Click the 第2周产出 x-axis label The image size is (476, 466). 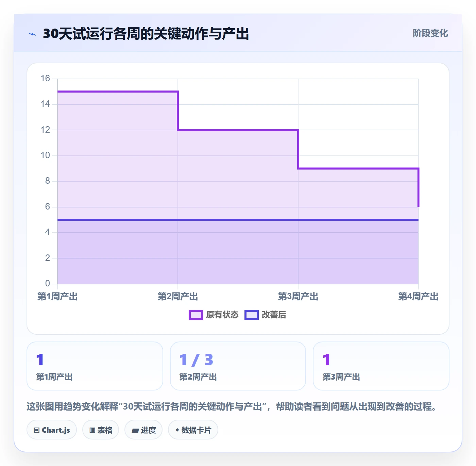tap(178, 297)
